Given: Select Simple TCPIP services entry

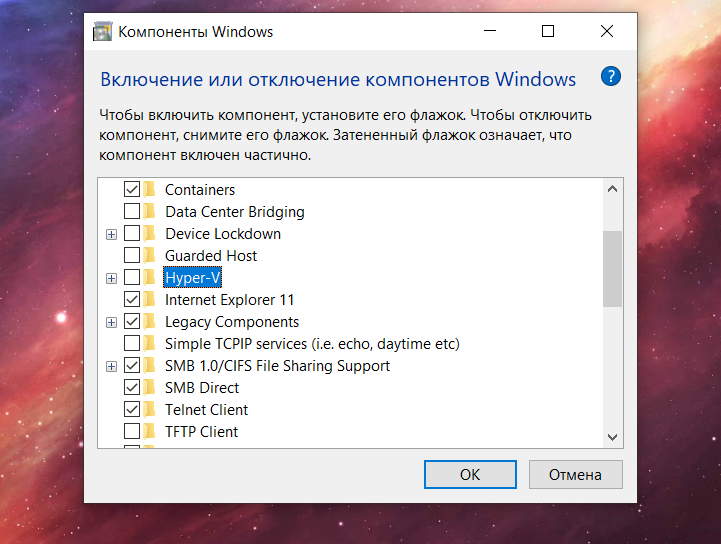Looking at the screenshot, I should click(312, 344).
